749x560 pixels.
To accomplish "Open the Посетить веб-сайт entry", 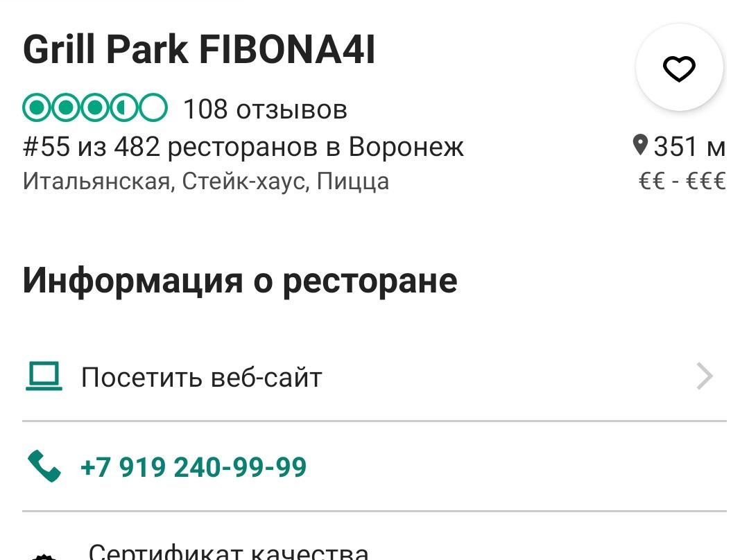I will click(201, 378).
